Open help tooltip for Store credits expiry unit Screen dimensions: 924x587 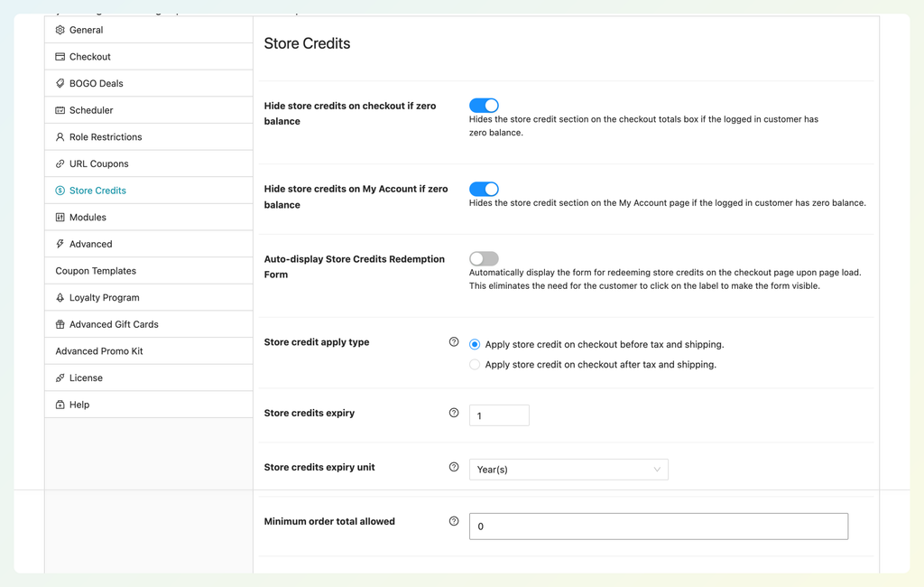pos(454,467)
